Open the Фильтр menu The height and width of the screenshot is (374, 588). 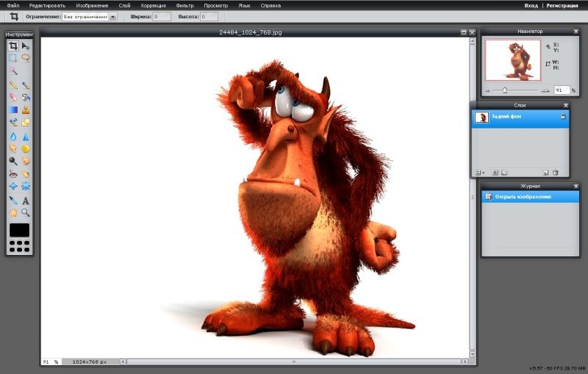tap(185, 6)
